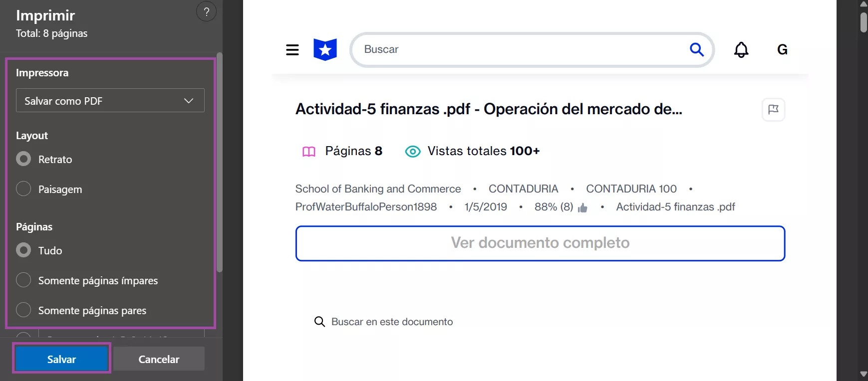Open the print dialog help question-mark icon
The image size is (868, 381).
(x=206, y=11)
